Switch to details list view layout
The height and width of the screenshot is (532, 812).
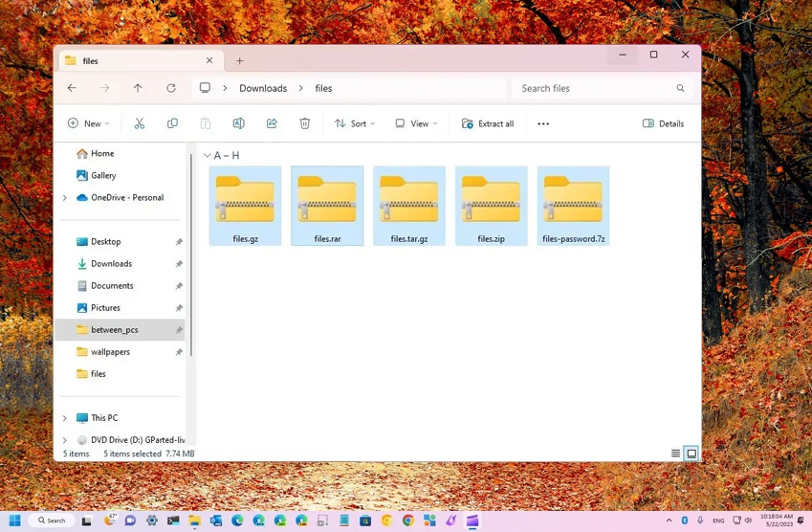[x=675, y=454]
